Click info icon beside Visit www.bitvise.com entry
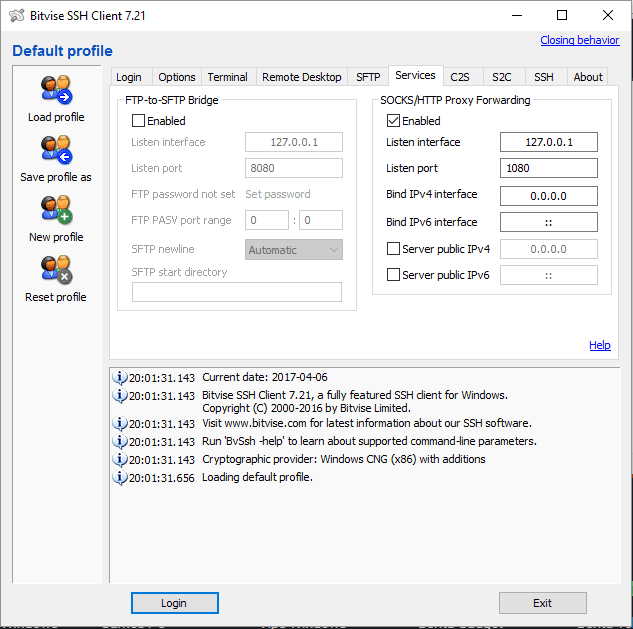 pos(119,423)
